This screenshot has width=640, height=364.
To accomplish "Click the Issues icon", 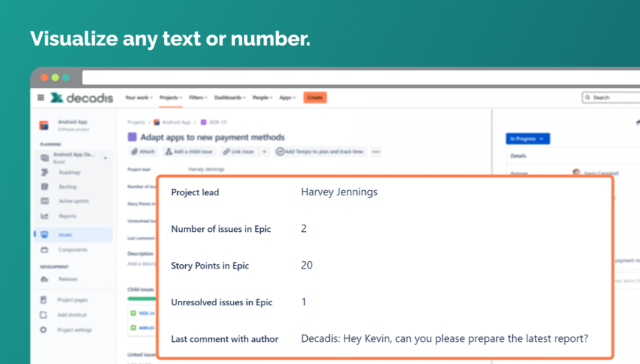I will (x=45, y=235).
